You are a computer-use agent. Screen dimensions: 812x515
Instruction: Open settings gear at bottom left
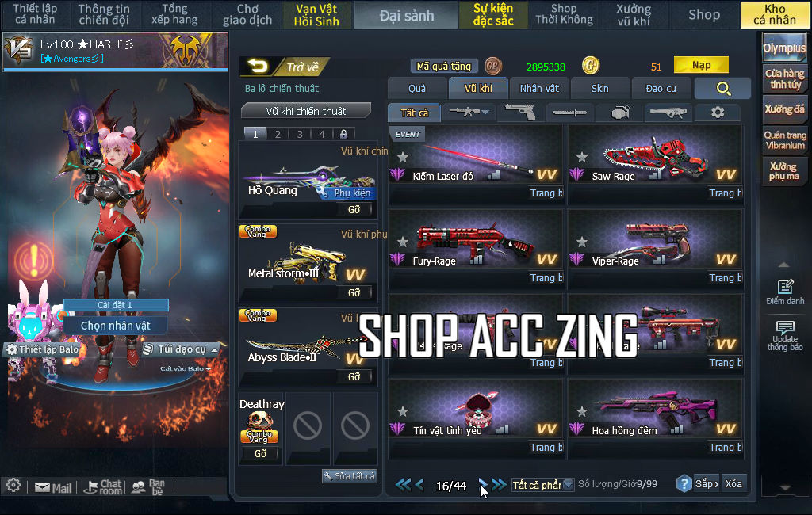tap(13, 486)
